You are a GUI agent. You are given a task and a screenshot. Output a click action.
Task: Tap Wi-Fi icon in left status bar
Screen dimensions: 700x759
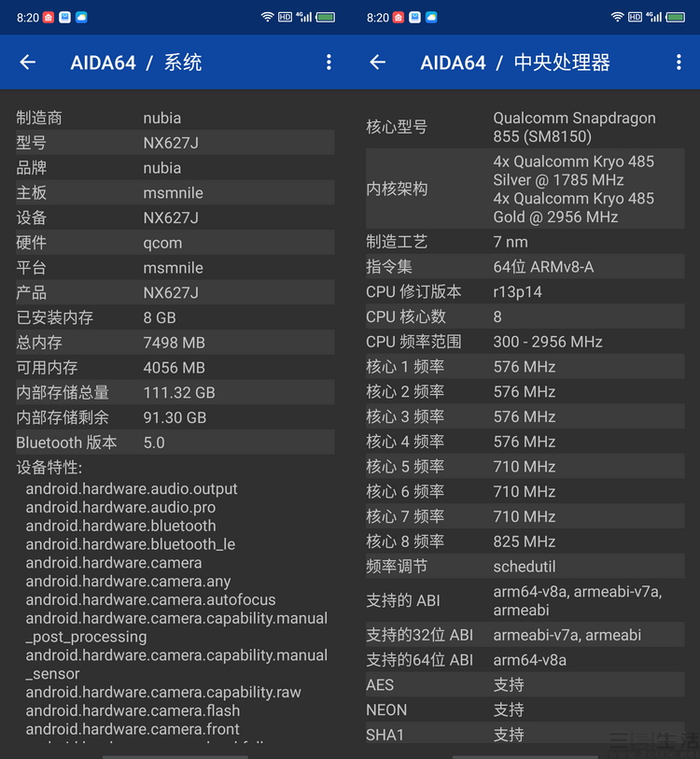click(x=267, y=17)
